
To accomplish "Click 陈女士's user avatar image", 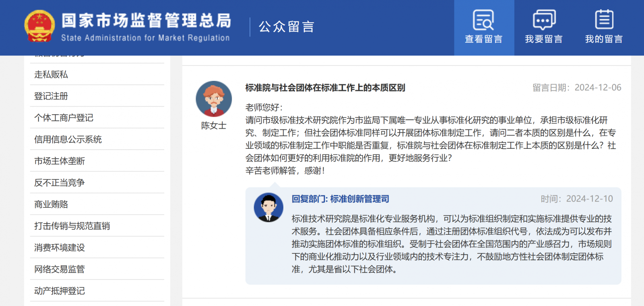I will coord(214,99).
